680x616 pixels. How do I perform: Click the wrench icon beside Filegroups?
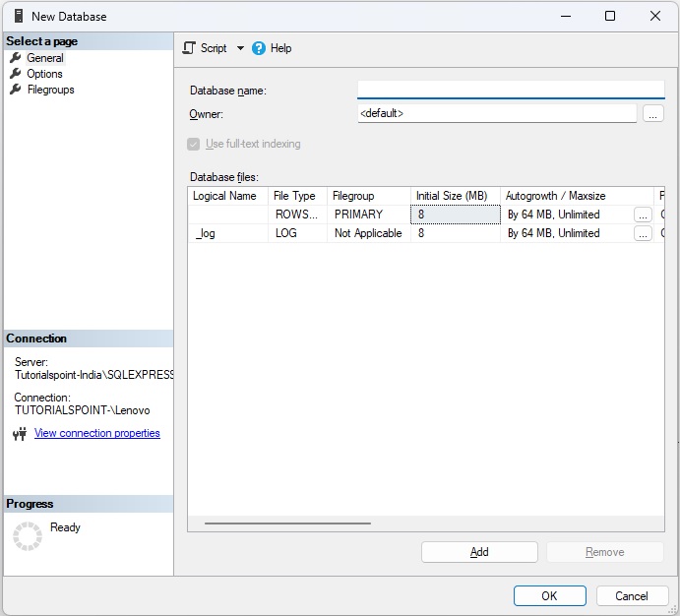15,90
